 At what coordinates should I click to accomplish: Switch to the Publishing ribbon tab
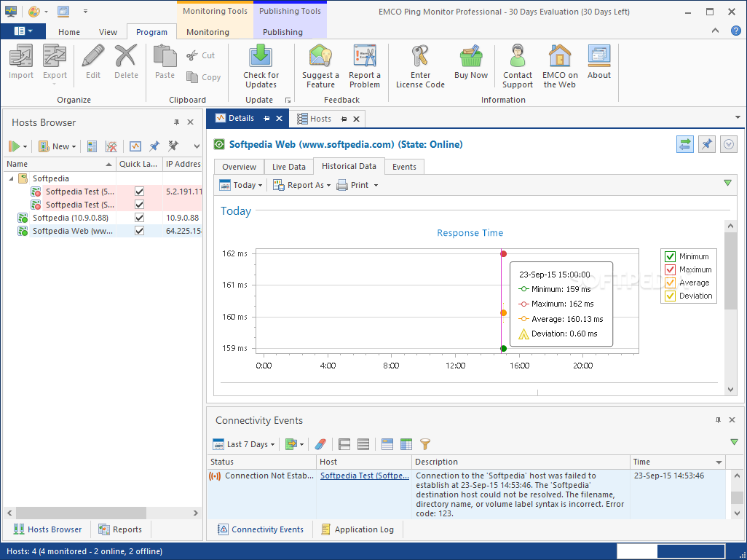[282, 32]
